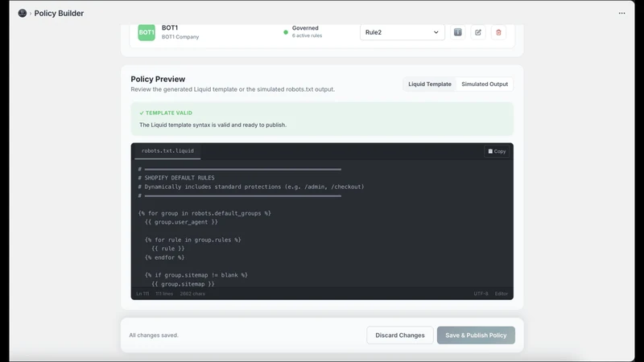Click the Policy Builder breadcrumb title
Screen dimensions: 644x362
59,13
